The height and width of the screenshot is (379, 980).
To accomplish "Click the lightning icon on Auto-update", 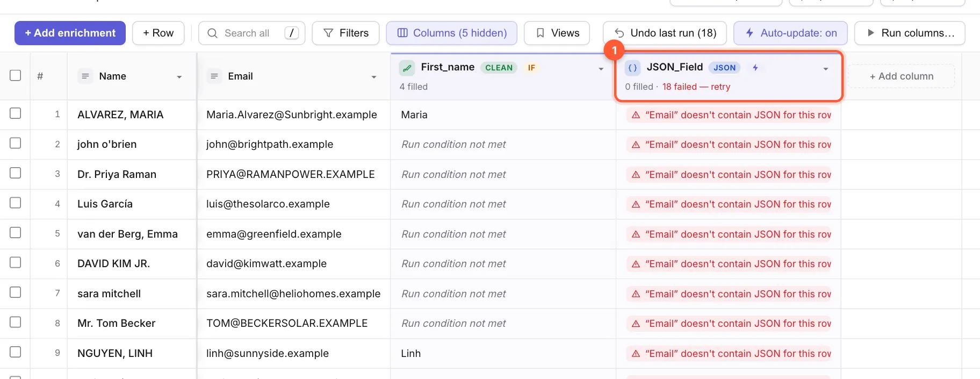I will [x=750, y=33].
